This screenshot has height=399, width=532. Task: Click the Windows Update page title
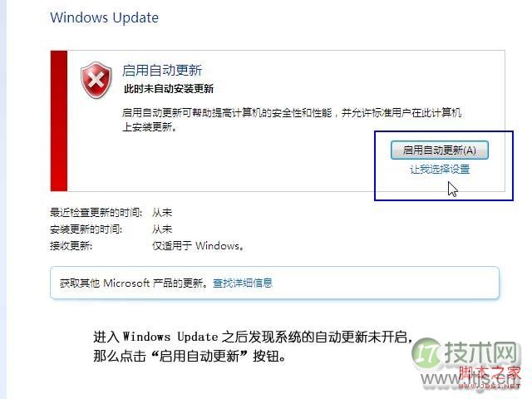pos(105,17)
